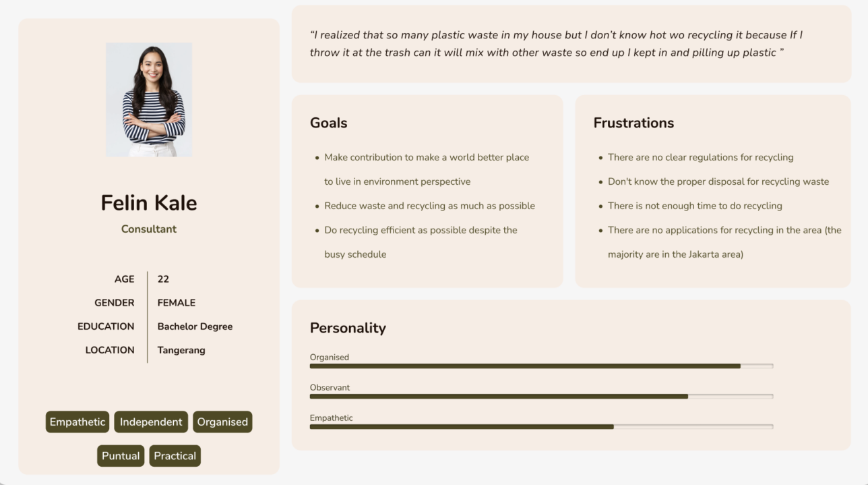
Task: Click the Empathetic personality progress bar
Action: coord(540,427)
